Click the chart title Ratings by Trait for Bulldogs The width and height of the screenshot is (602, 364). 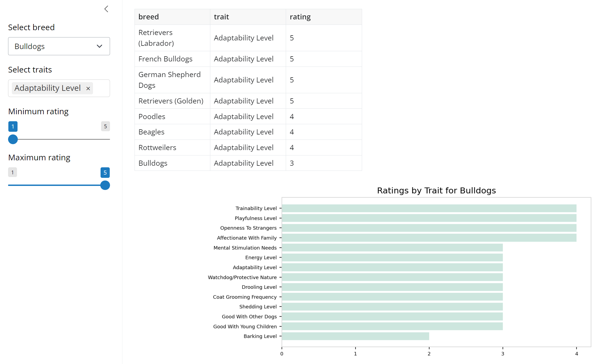coord(436,190)
